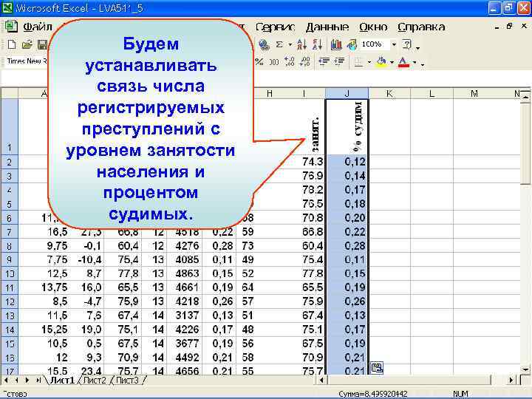The height and width of the screenshot is (399, 532).
Task: Sort ascending with the А-Я button
Action: pos(301,44)
